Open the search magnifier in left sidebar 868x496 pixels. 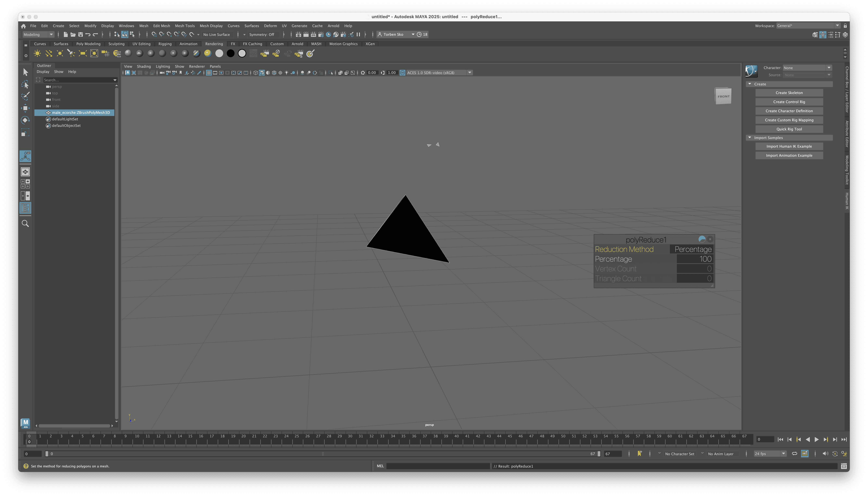coord(25,223)
